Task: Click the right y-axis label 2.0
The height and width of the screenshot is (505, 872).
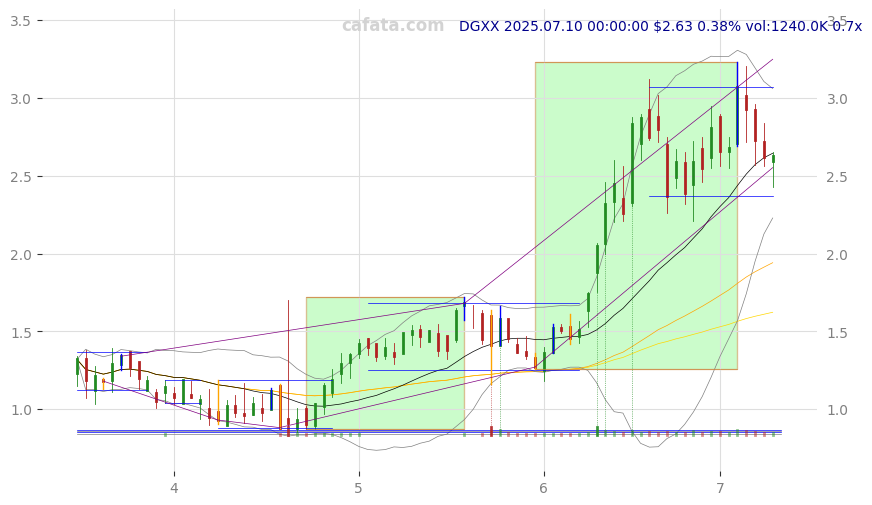Action: [x=837, y=255]
